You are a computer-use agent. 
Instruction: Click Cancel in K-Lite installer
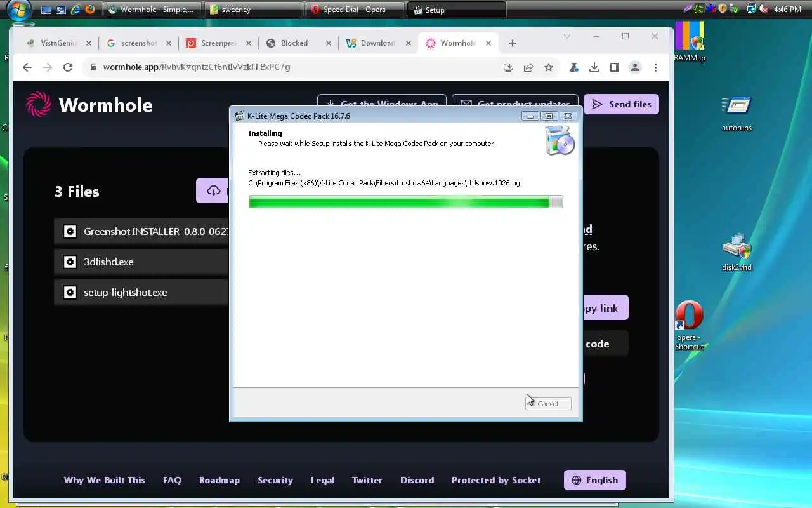click(x=548, y=404)
